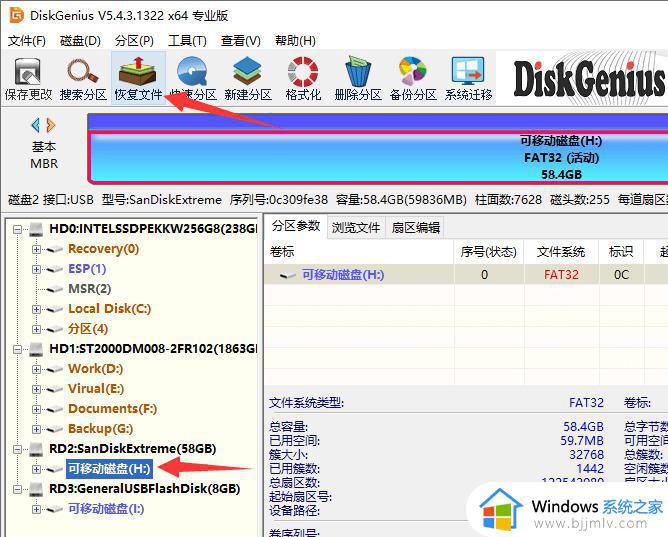Select Local Disk(C:) in the tree
This screenshot has width=668, height=537.
point(109,309)
